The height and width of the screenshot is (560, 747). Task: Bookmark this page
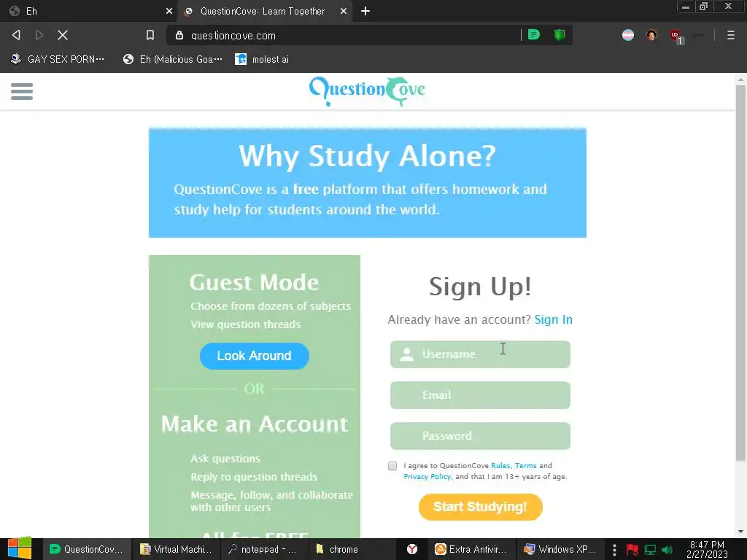pos(150,35)
